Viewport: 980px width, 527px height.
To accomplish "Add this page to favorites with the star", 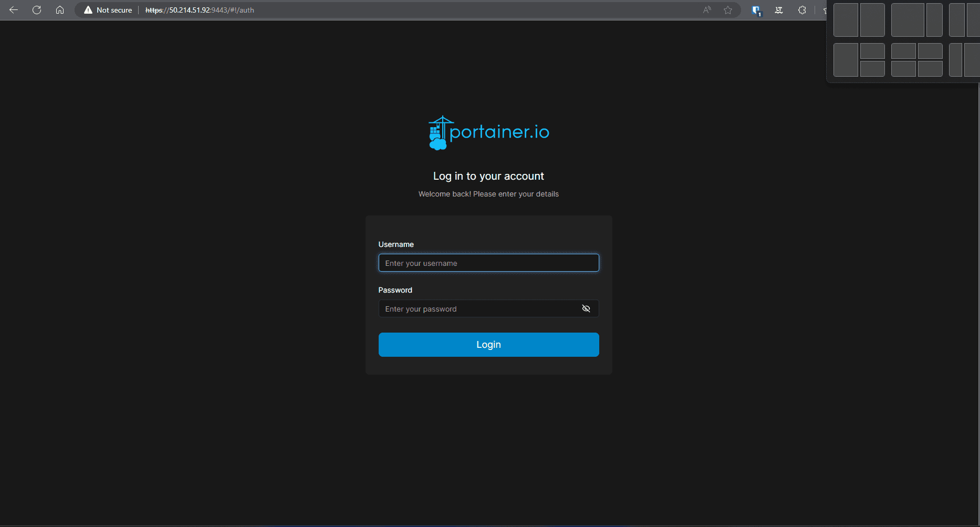I will [728, 10].
